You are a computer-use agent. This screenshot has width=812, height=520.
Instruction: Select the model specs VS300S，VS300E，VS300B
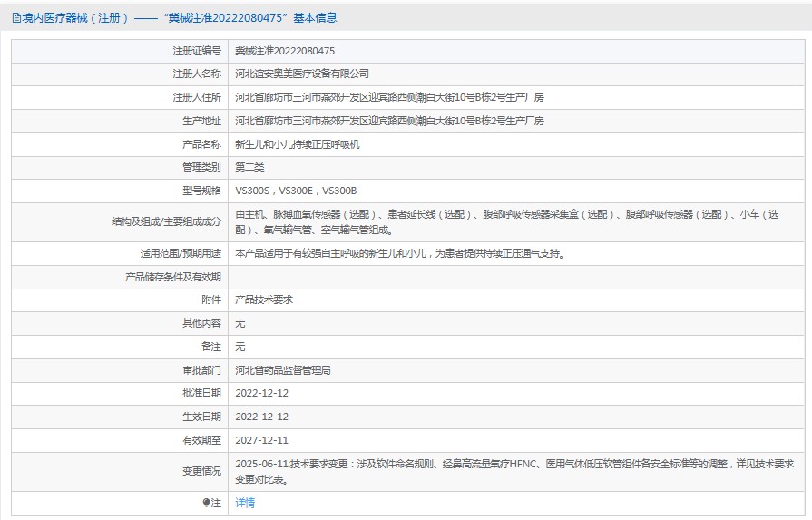click(x=296, y=191)
